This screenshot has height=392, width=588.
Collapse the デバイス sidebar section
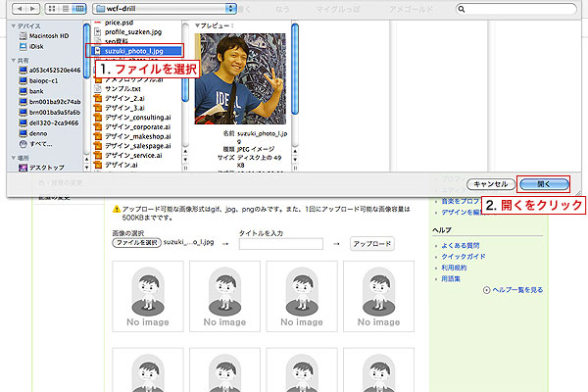[x=14, y=25]
